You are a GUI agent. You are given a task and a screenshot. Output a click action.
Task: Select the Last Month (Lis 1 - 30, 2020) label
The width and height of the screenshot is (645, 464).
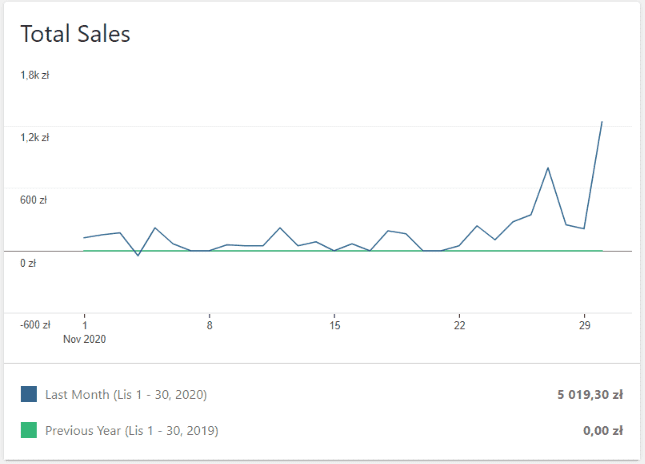point(125,395)
